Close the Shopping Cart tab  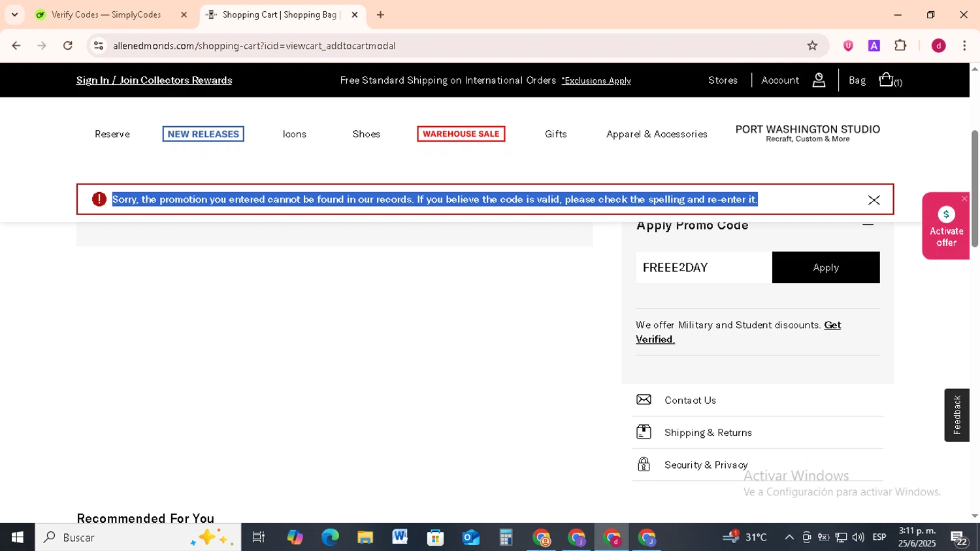(x=355, y=14)
